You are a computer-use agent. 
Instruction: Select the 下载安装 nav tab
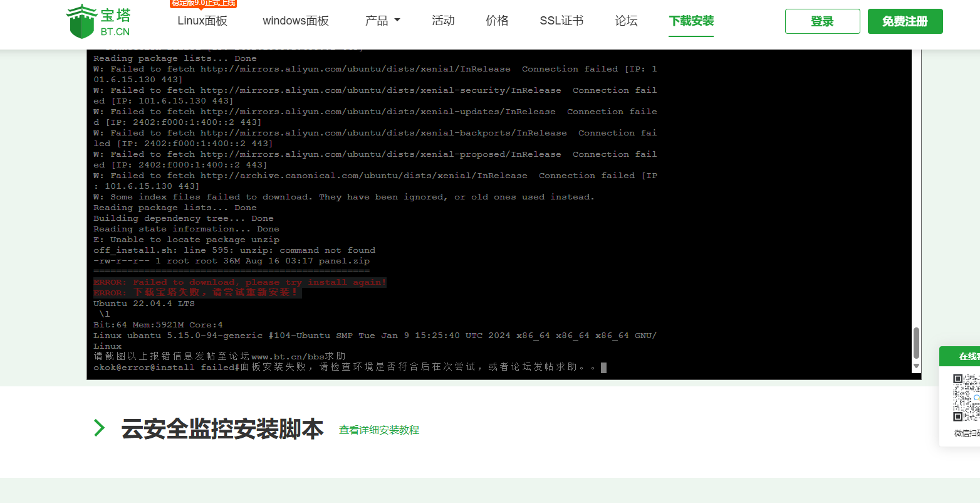(x=691, y=21)
